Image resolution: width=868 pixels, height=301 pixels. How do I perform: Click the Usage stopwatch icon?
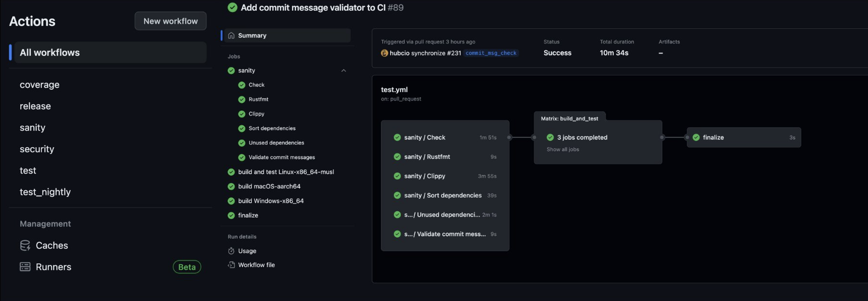tap(231, 251)
